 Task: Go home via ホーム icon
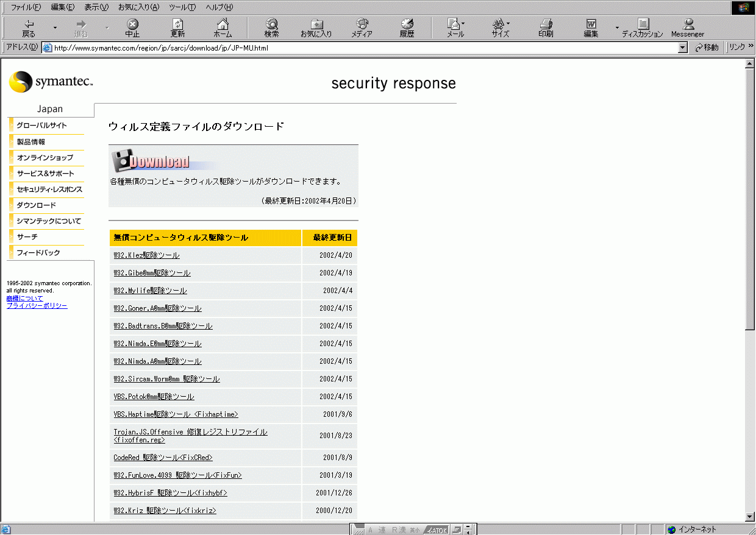tap(223, 28)
